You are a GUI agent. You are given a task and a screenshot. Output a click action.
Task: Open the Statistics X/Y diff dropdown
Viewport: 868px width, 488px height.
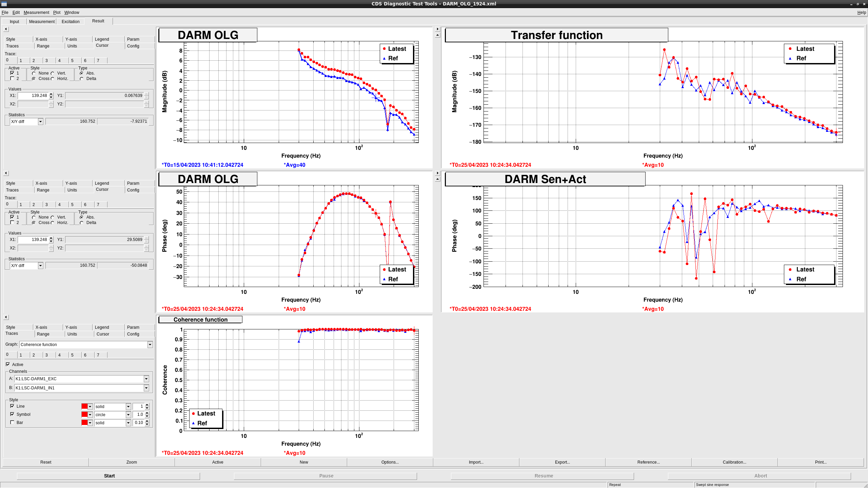[x=40, y=121]
